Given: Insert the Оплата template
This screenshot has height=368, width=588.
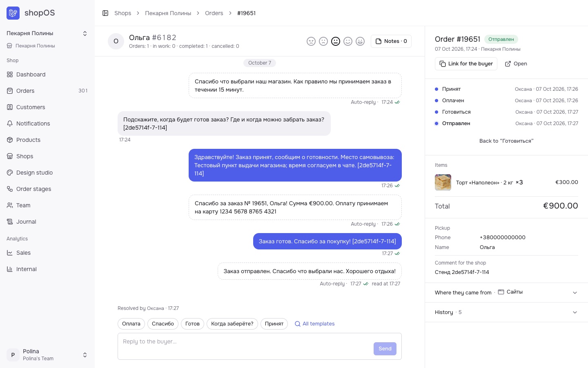Looking at the screenshot, I should tap(131, 324).
